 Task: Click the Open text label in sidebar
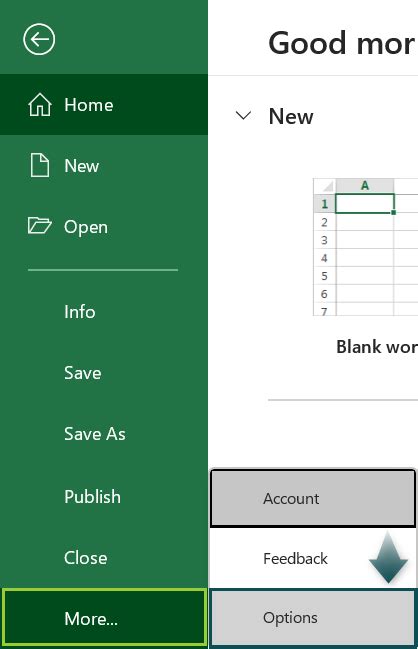pos(86,227)
